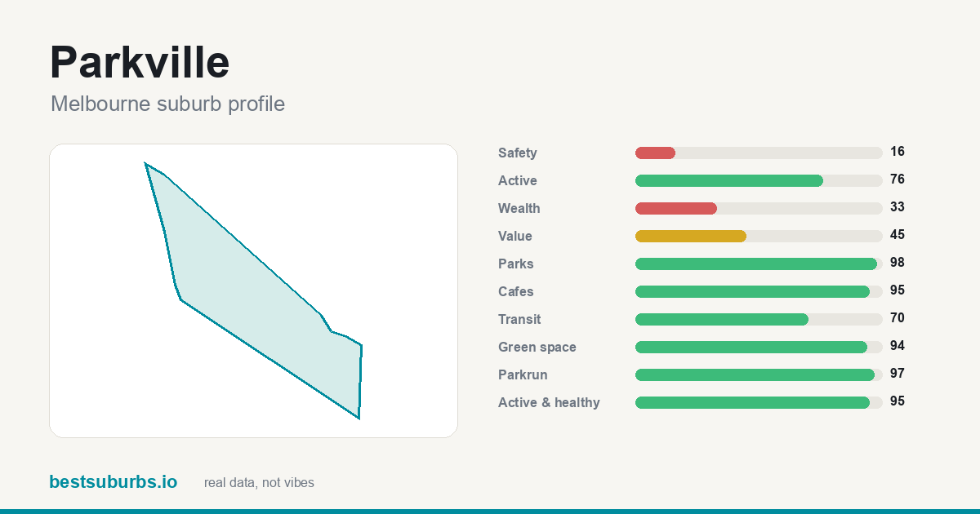
Task: Click the Cafes score bar
Action: coord(752,291)
